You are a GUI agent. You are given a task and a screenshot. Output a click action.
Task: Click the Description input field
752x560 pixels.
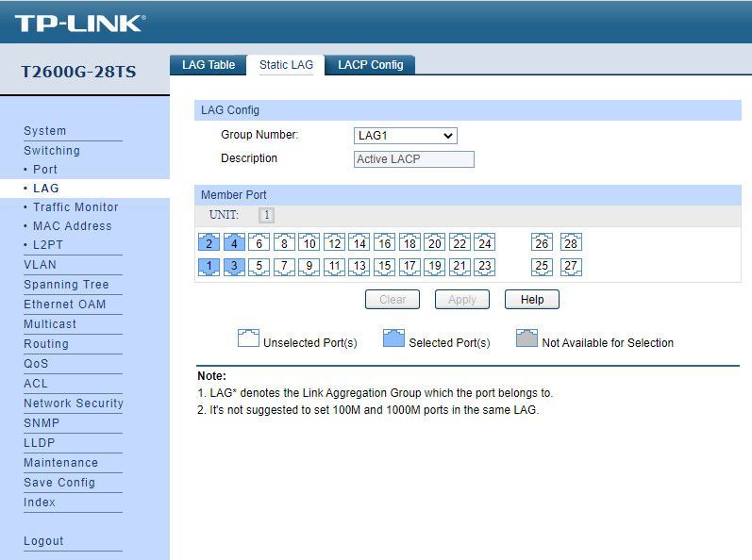pos(414,159)
